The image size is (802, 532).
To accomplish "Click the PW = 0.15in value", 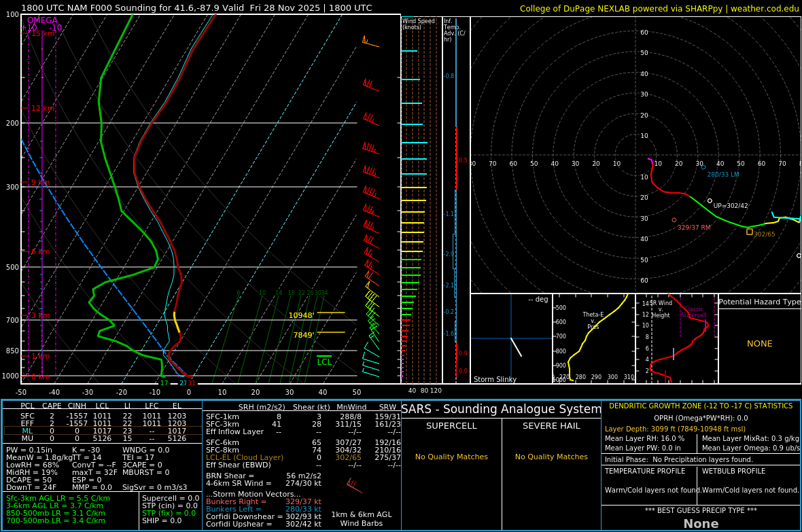I will (x=29, y=450).
